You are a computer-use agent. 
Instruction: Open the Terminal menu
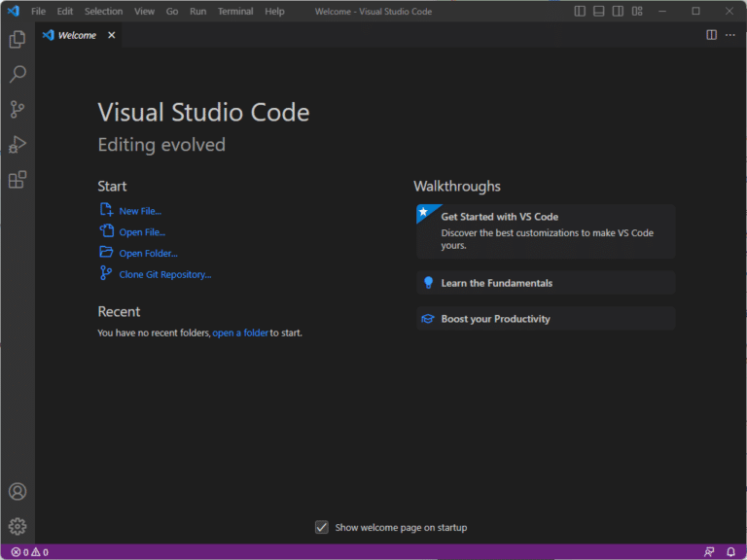tap(235, 12)
